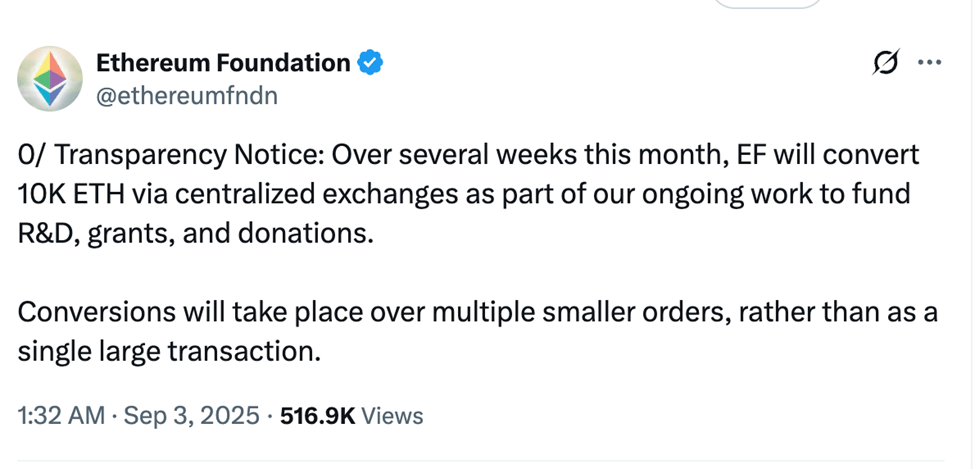
Task: Click the 516.9K view count number
Action: point(318,416)
